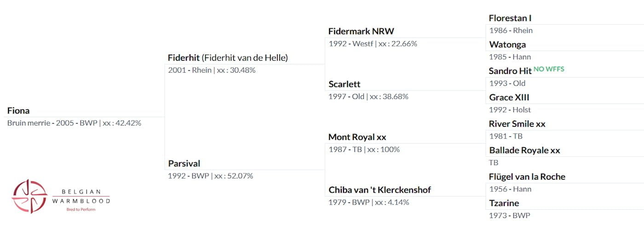This screenshot has width=644, height=230.
Task: Click Fiderhit's 2001 Rhein details line
Action: pyautogui.click(x=212, y=70)
